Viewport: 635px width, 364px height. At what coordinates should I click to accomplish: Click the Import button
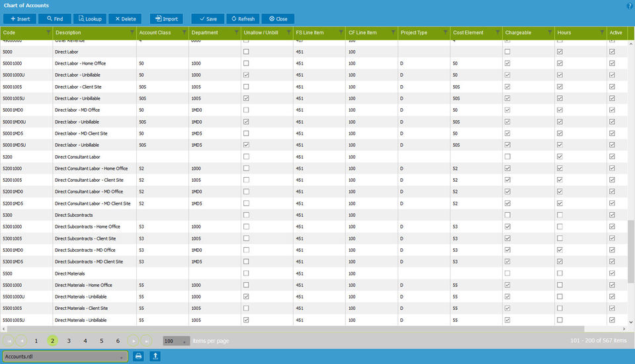tap(167, 19)
